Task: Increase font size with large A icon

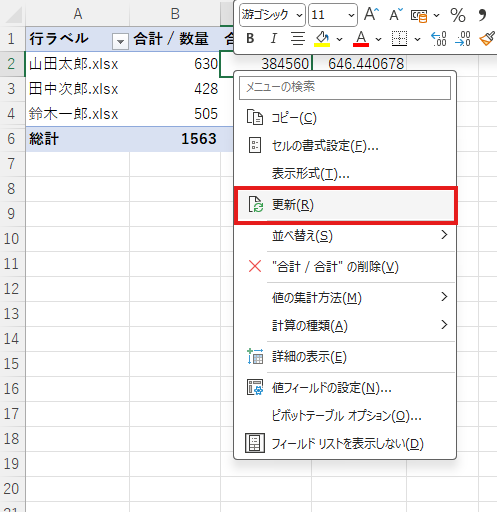Action: click(371, 15)
